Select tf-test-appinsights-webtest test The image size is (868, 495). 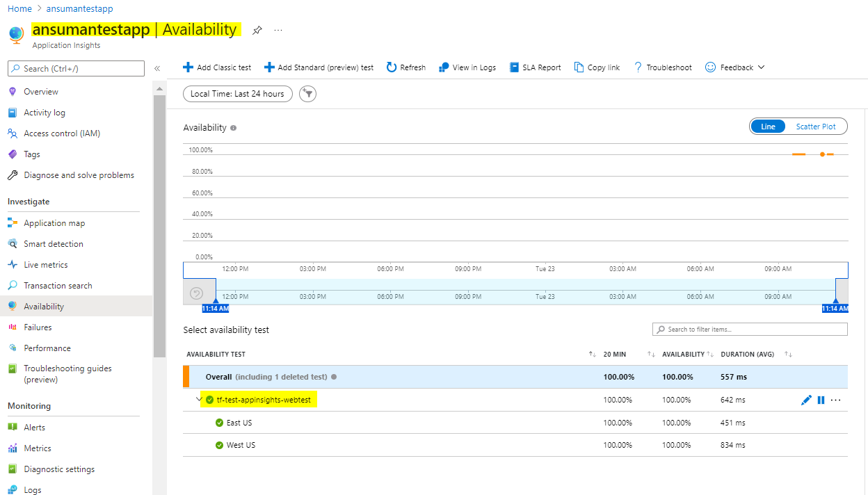(x=264, y=400)
